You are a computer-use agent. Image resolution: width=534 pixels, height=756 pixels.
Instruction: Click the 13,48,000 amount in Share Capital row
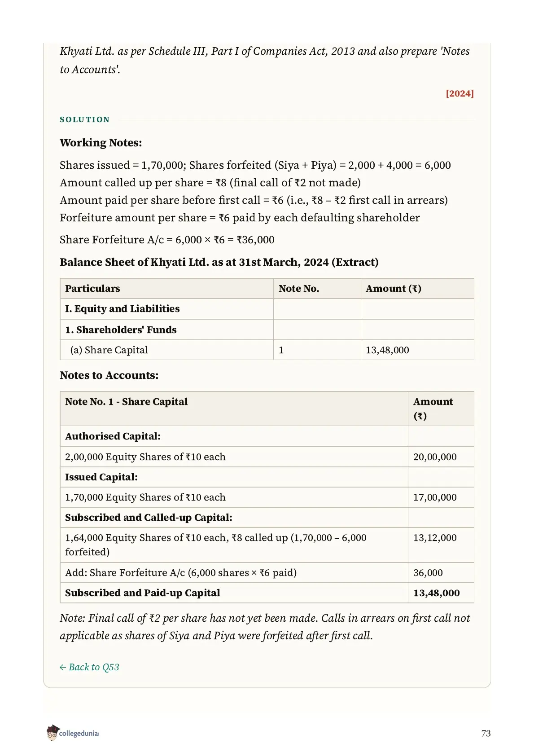point(387,350)
